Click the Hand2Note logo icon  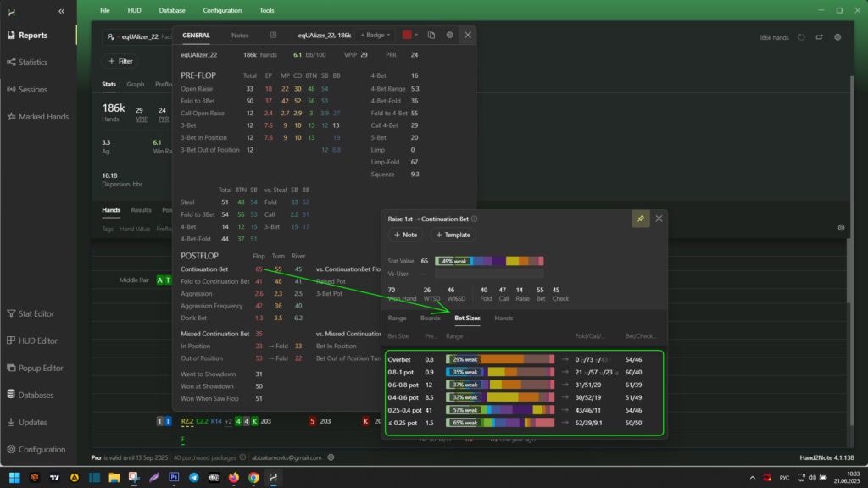12,12
